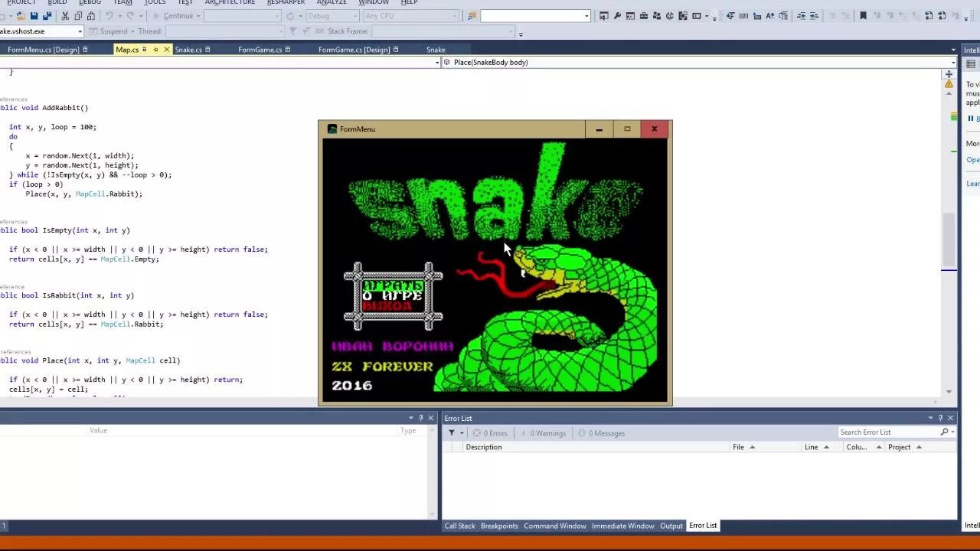Click the Redo arrow icon
The image size is (980, 551).
pos(130,16)
